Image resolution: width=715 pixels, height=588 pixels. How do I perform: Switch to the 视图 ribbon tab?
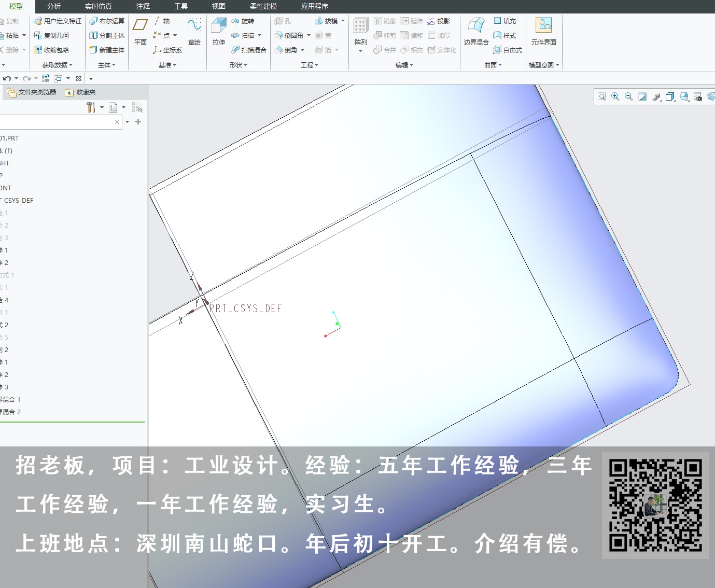click(219, 7)
